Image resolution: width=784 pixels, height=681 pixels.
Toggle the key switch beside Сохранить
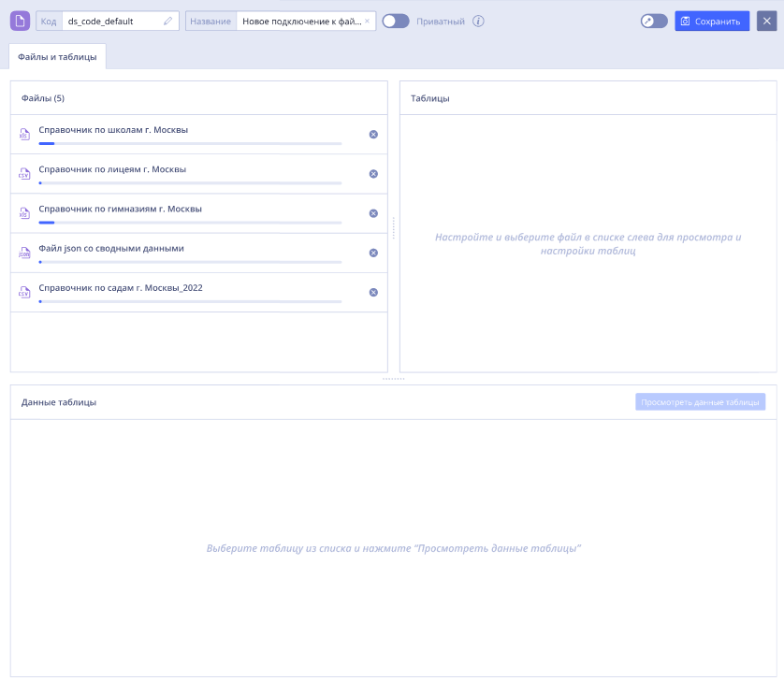tap(654, 21)
